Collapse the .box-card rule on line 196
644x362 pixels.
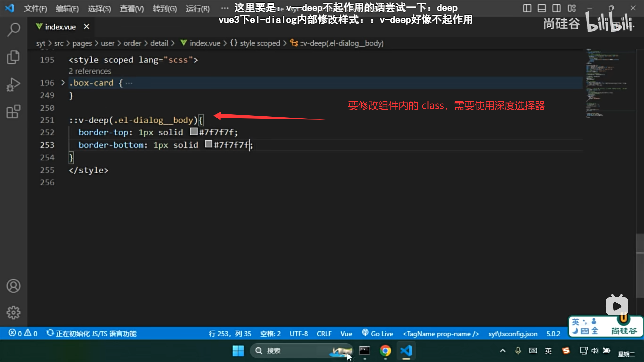coord(63,83)
